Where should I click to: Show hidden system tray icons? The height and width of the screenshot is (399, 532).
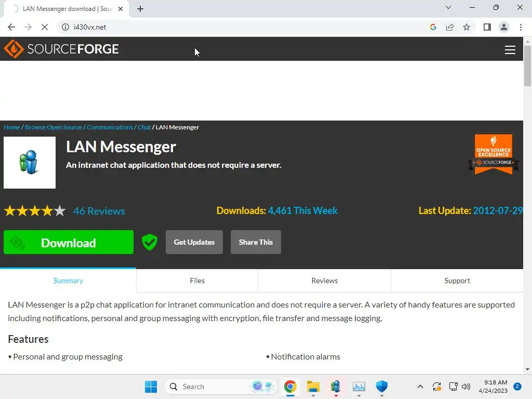[420, 387]
